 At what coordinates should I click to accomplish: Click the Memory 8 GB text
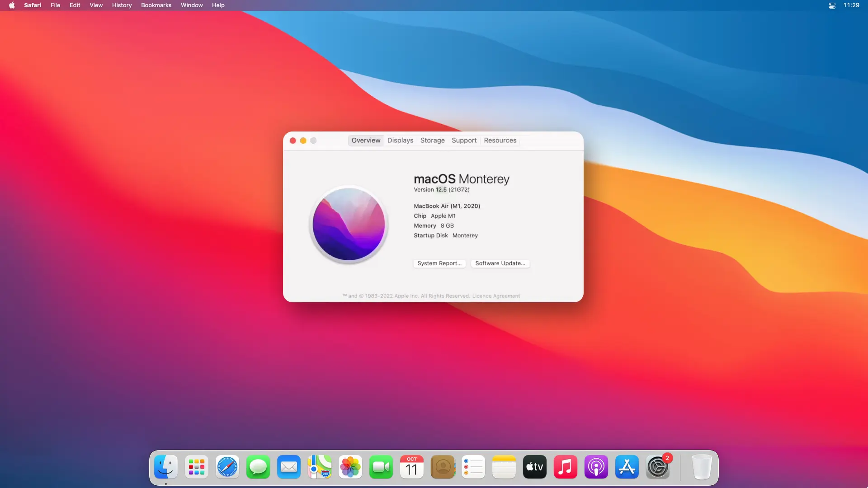[x=434, y=226]
